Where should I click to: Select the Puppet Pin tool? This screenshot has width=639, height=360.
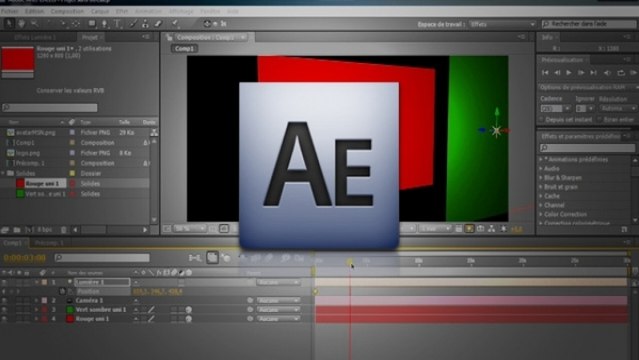(175, 24)
